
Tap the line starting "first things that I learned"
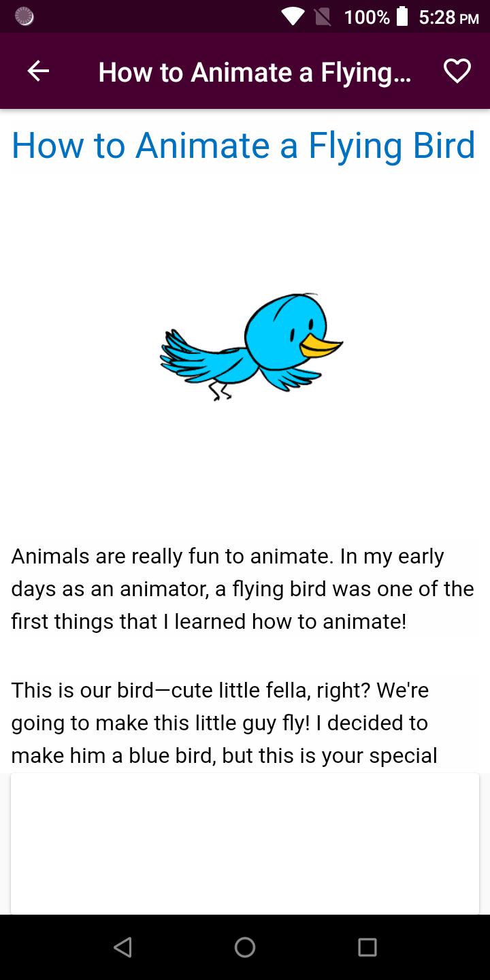(x=208, y=621)
